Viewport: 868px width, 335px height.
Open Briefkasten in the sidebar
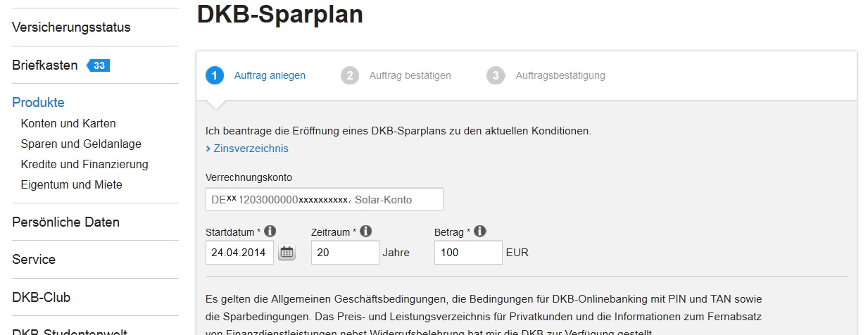point(45,65)
